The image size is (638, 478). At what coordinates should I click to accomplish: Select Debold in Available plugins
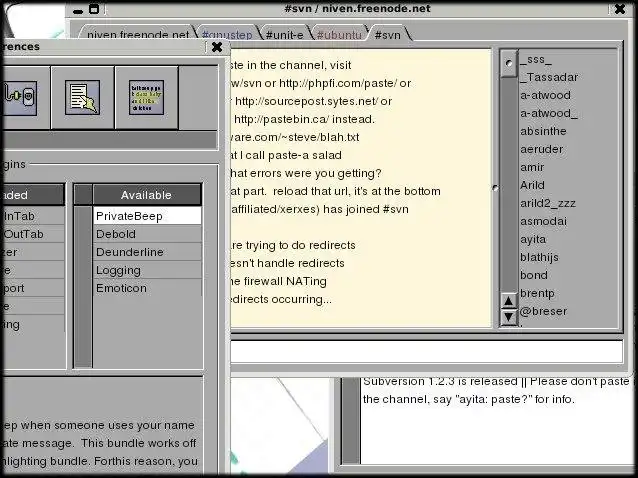point(147,234)
